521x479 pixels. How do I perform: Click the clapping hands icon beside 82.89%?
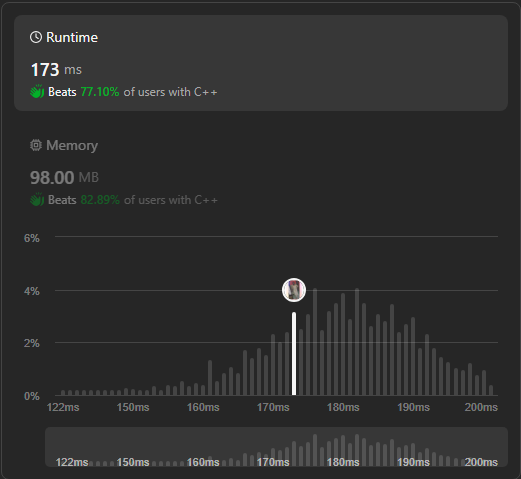click(37, 199)
